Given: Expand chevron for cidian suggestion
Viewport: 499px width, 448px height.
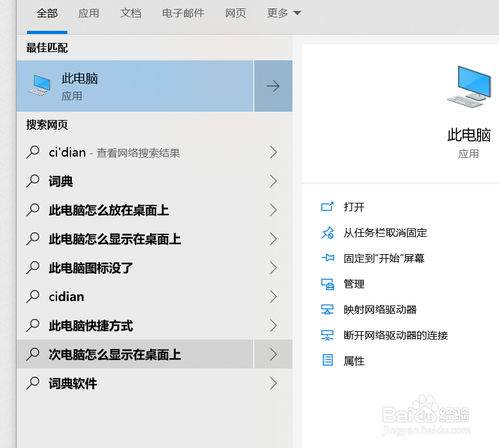Looking at the screenshot, I should [x=273, y=297].
